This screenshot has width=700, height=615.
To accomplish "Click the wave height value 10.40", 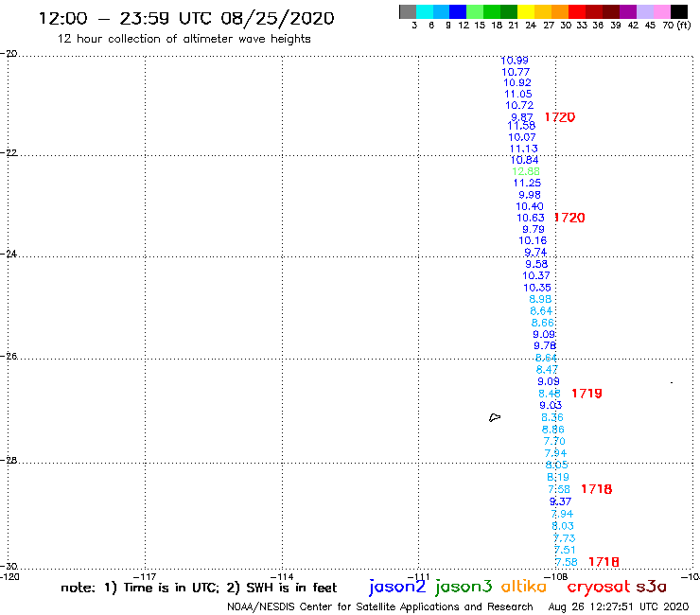I will click(530, 207).
